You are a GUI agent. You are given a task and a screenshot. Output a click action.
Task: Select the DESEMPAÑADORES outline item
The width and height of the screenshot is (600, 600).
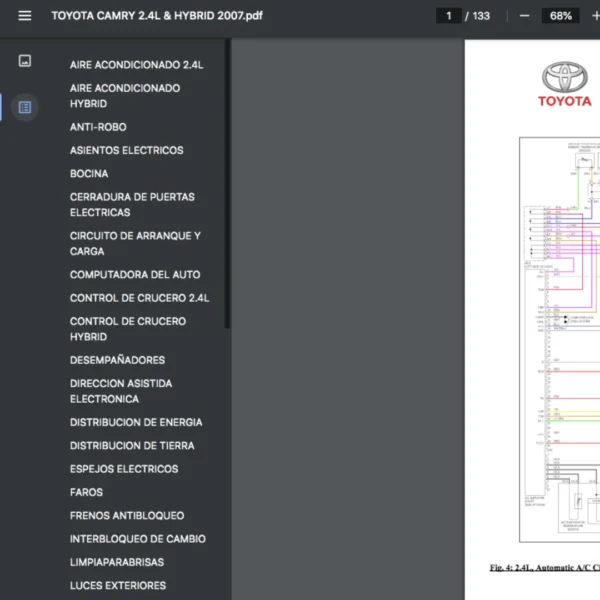click(x=117, y=360)
